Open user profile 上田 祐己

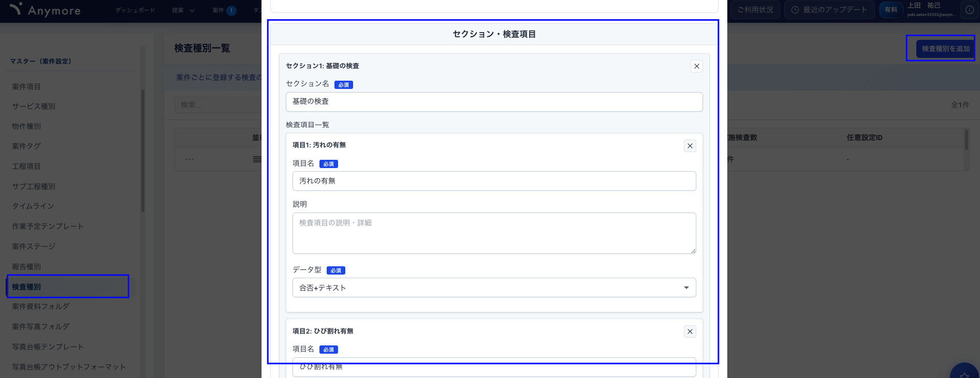point(931,9)
